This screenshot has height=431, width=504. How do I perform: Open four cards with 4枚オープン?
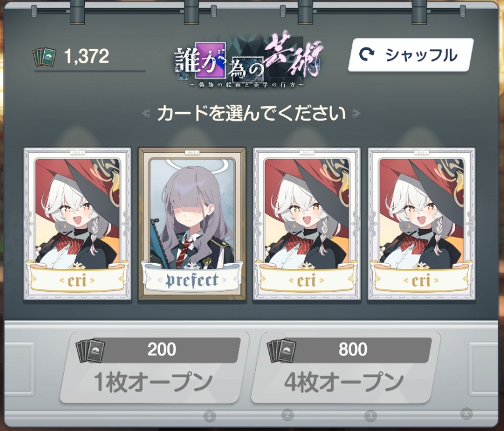point(345,368)
